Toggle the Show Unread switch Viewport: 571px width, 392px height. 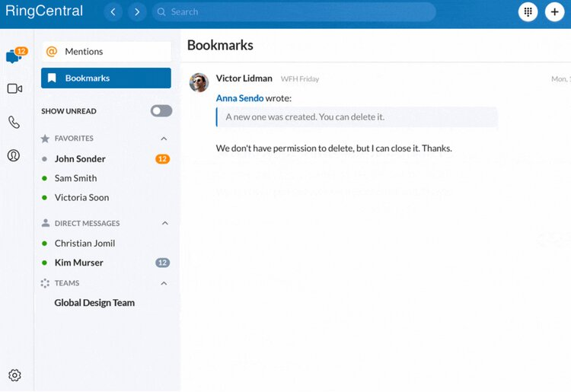pyautogui.click(x=161, y=111)
